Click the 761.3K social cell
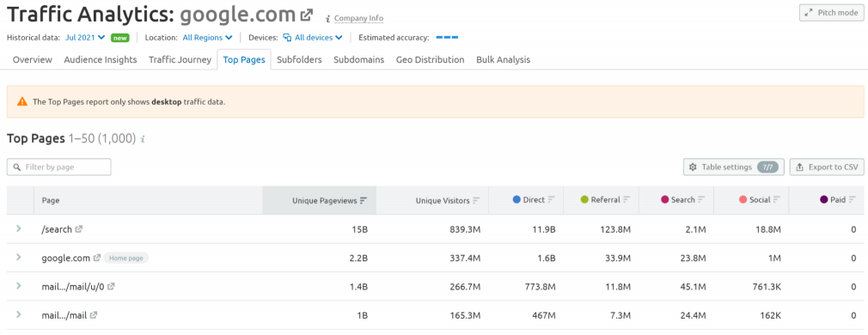This screenshot has width=868, height=335. pos(766,286)
